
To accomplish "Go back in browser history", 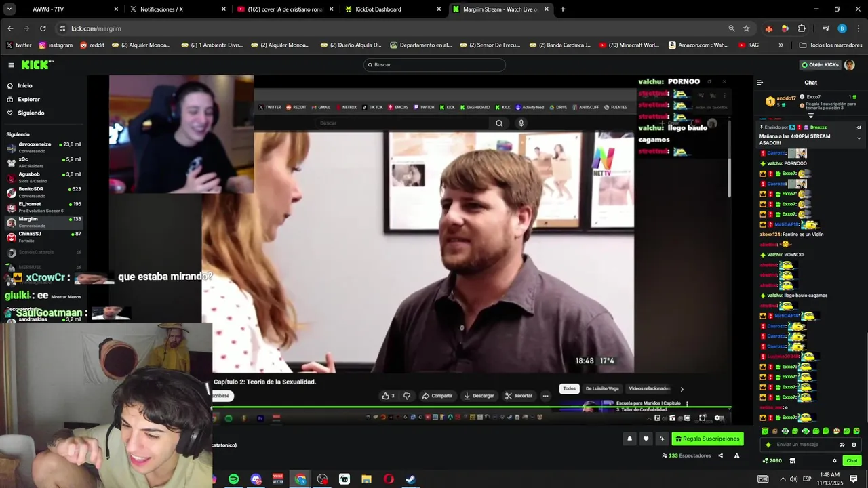I will tap(10, 28).
